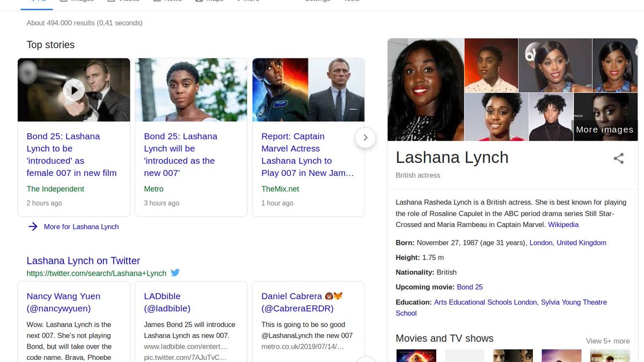Click the Top stories heading
The width and height of the screenshot is (644, 362).
tap(50, 45)
